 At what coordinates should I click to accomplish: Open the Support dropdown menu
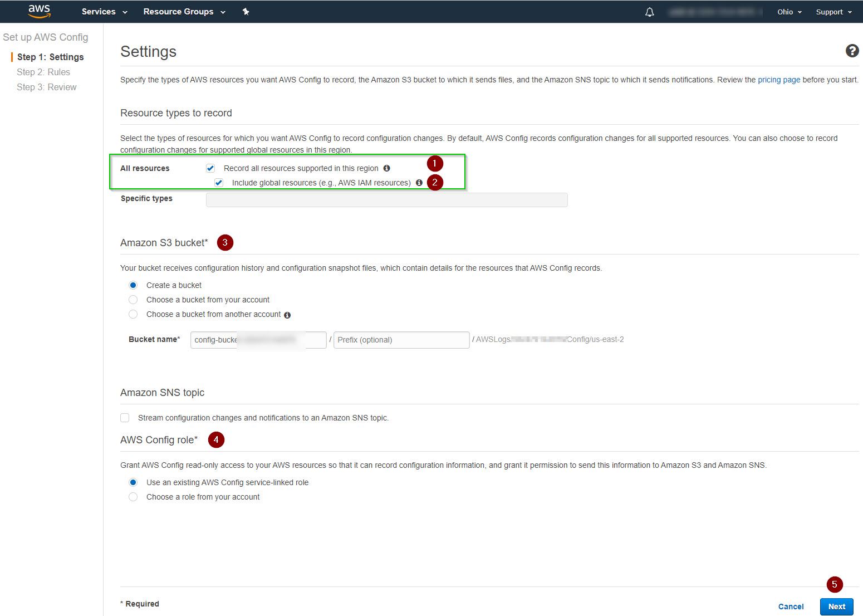[834, 12]
